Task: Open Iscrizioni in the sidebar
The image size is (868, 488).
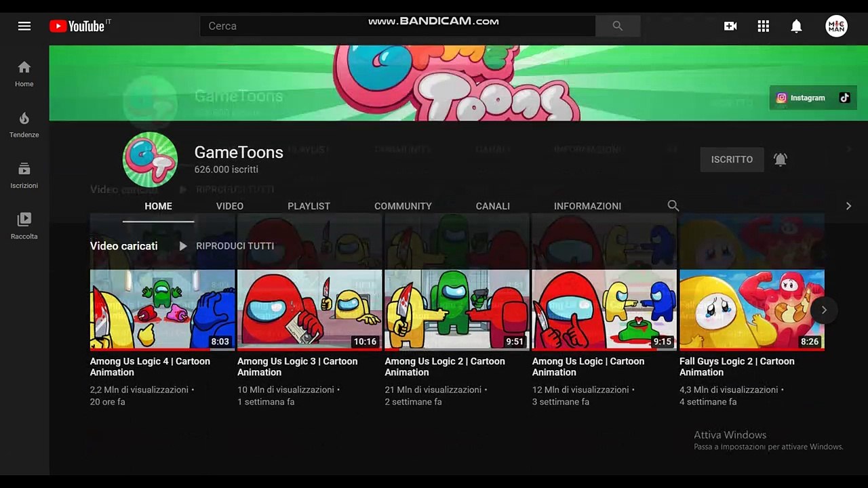Action: [24, 176]
